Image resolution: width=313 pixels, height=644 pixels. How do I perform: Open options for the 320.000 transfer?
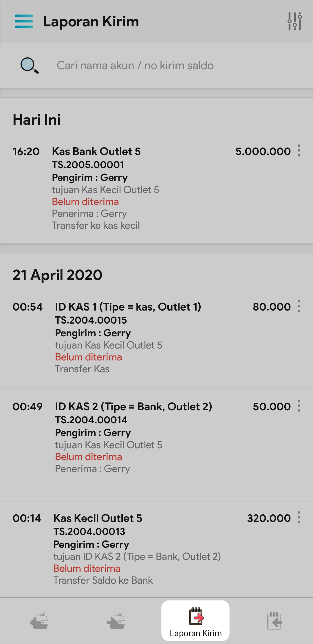pos(299,518)
